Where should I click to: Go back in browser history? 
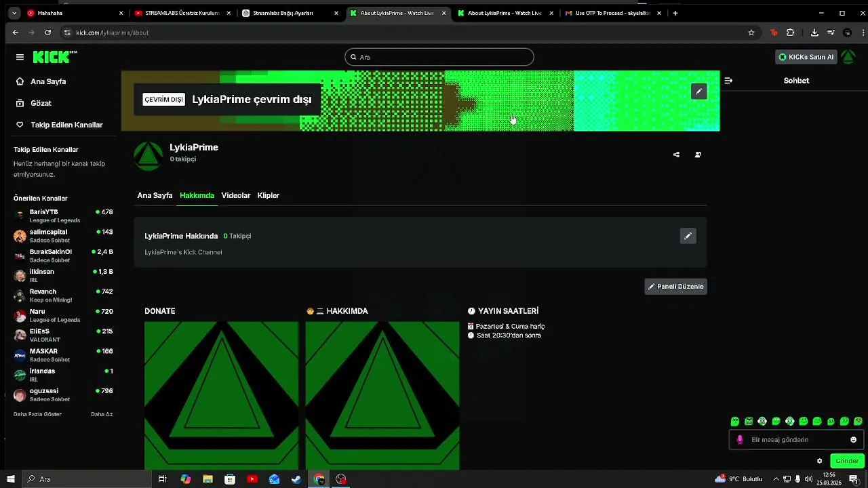click(x=16, y=33)
